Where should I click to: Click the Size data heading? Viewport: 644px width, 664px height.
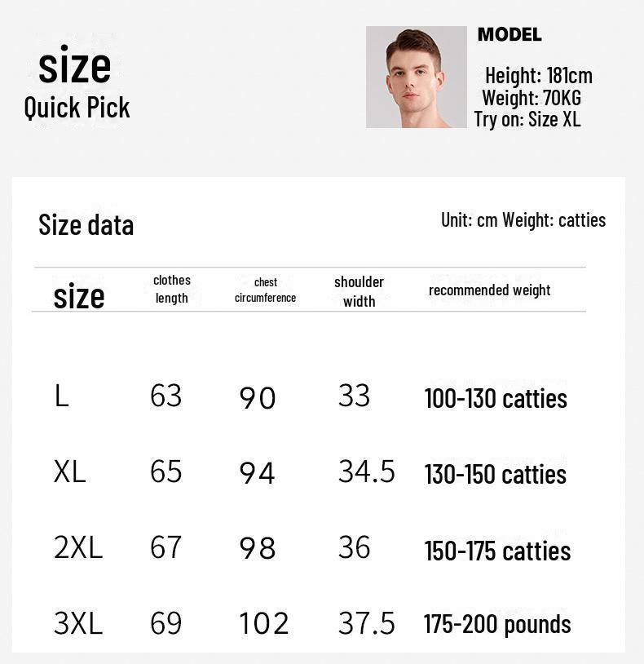point(86,225)
